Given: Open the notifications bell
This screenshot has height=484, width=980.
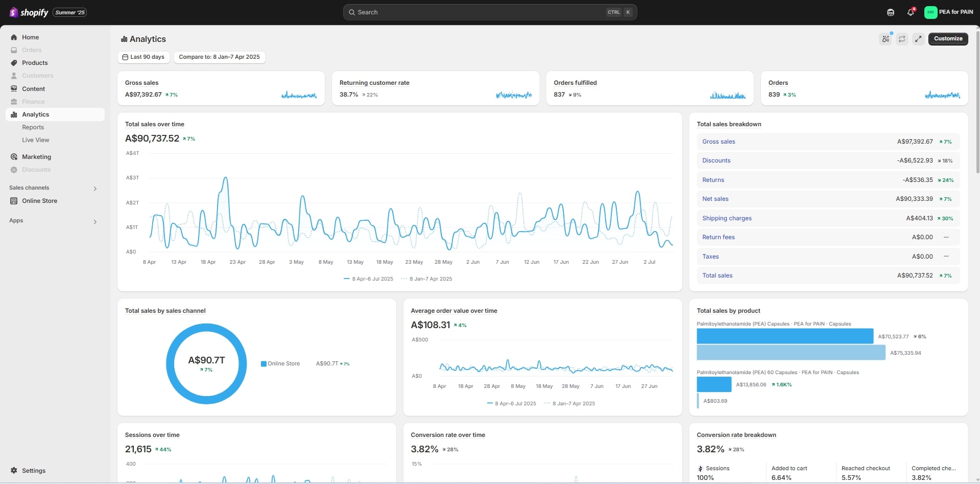Looking at the screenshot, I should tap(911, 12).
